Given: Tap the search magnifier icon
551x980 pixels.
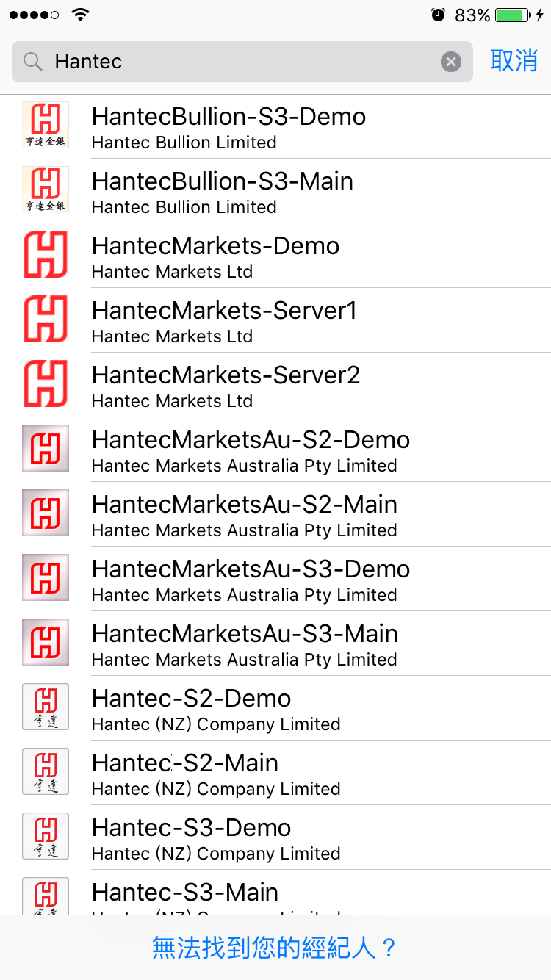Looking at the screenshot, I should click(33, 62).
